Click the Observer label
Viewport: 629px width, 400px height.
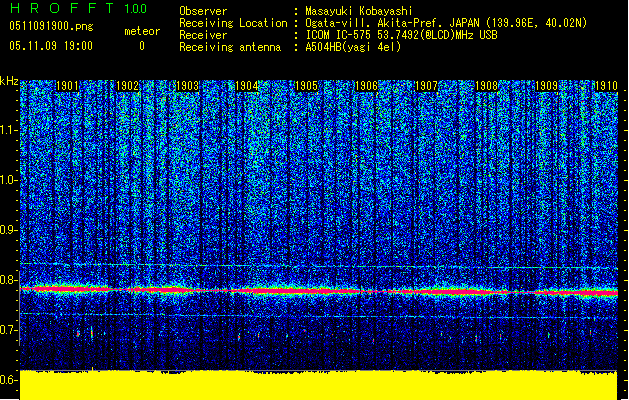click(203, 11)
